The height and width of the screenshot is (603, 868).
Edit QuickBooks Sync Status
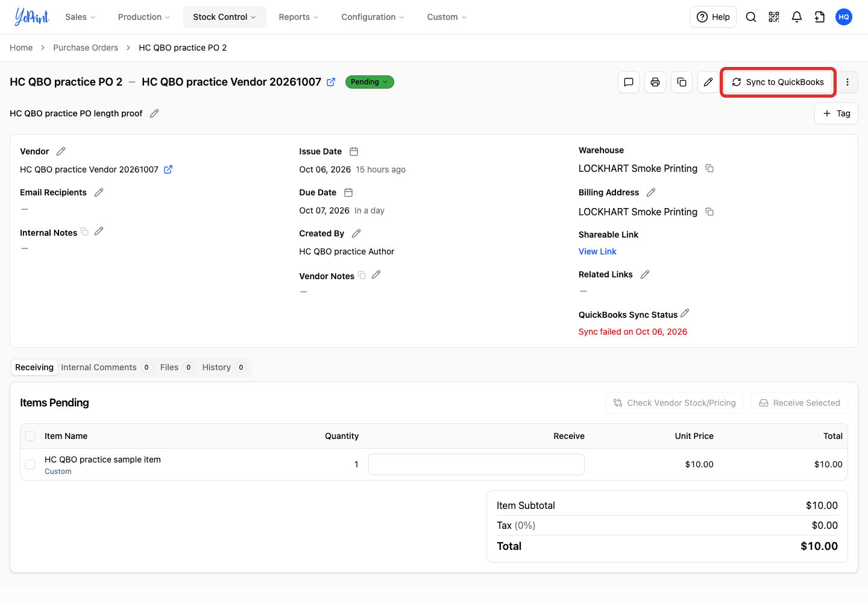click(685, 314)
